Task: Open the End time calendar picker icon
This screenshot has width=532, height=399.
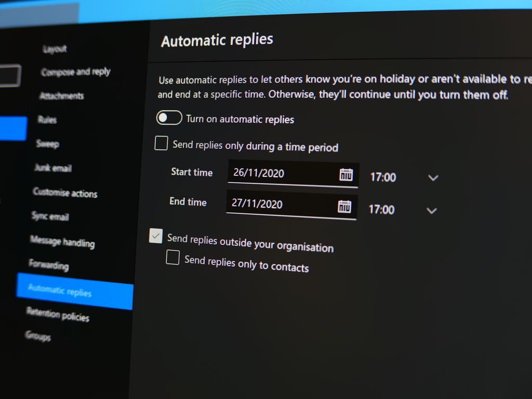Action: (344, 206)
